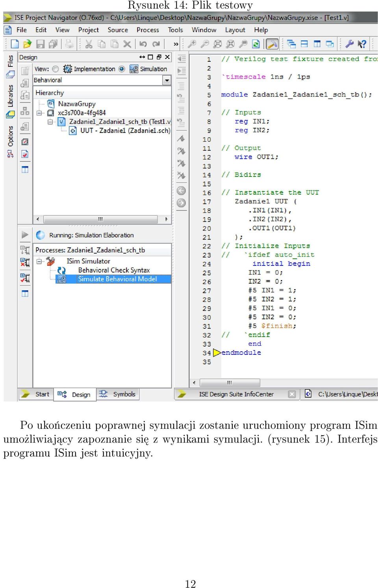Open the Edit menu

click(41, 30)
